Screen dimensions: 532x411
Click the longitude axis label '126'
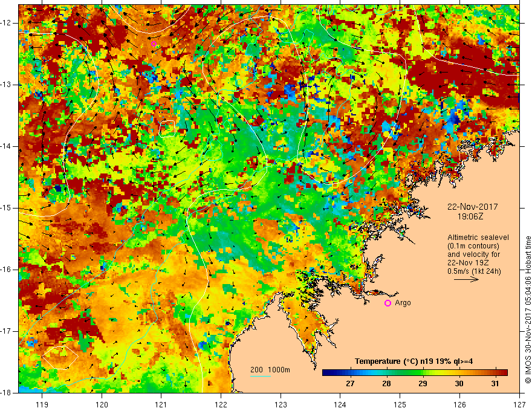tap(459, 404)
